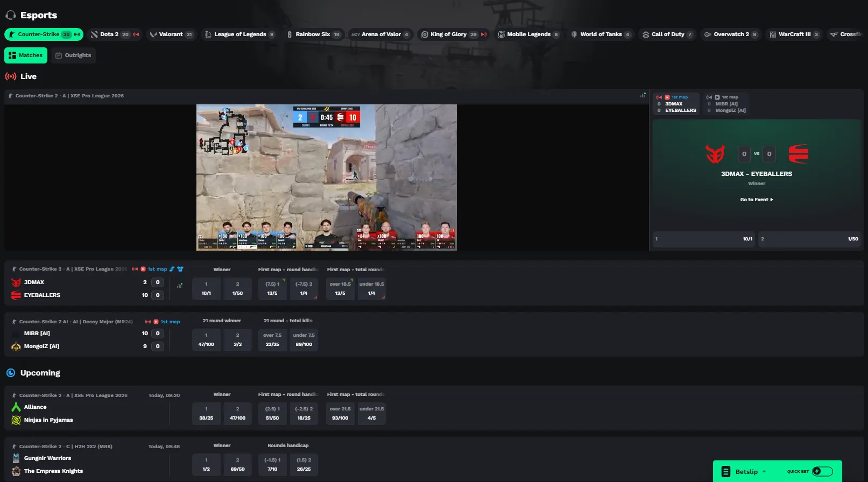This screenshot has width=868, height=482.
Task: Bet on winner 2 at 1/50 in event panel
Action: pos(809,239)
